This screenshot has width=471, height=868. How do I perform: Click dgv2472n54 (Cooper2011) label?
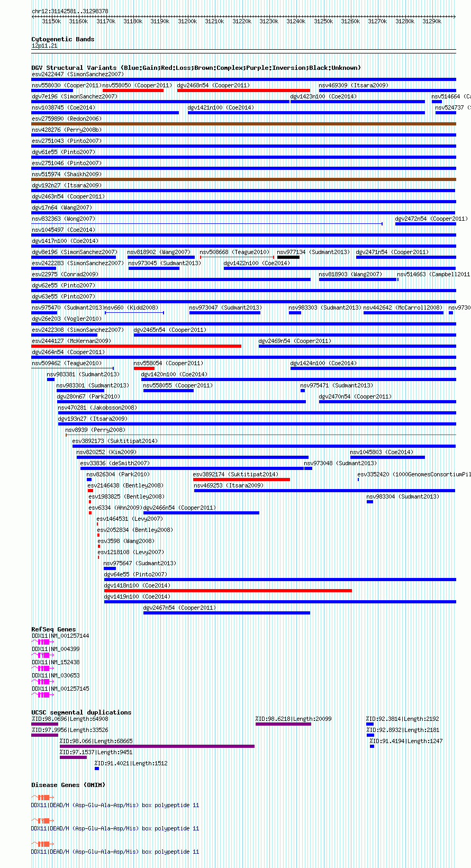pos(431,219)
